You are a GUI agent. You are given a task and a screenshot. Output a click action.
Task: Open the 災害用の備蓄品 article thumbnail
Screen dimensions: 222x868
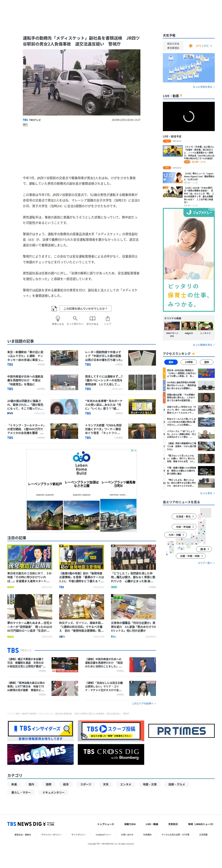pos(133,607)
